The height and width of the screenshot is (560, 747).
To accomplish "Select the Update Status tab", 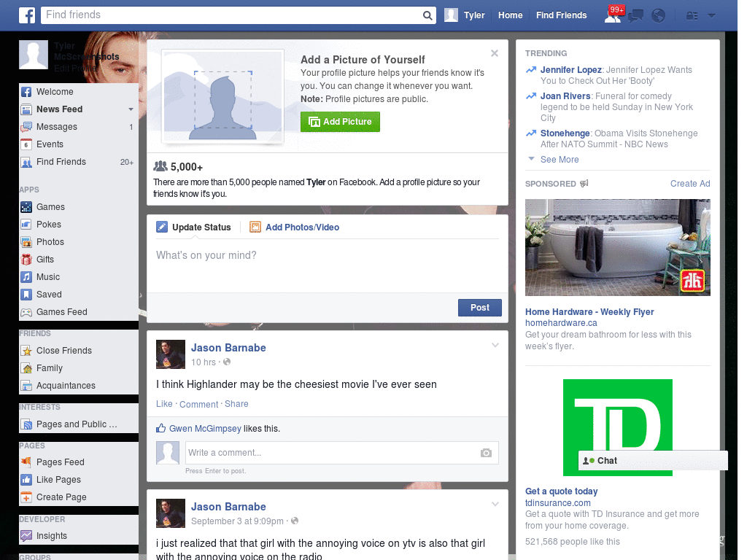I will click(x=194, y=227).
